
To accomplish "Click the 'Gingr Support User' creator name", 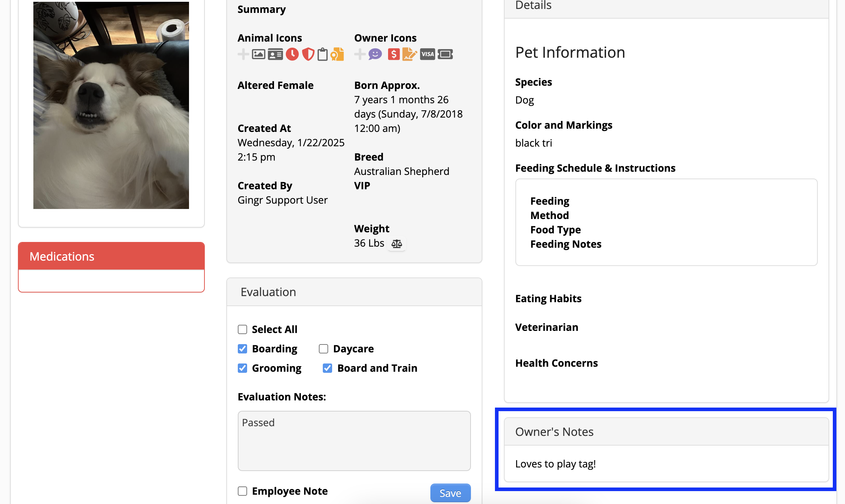I will pyautogui.click(x=283, y=200).
